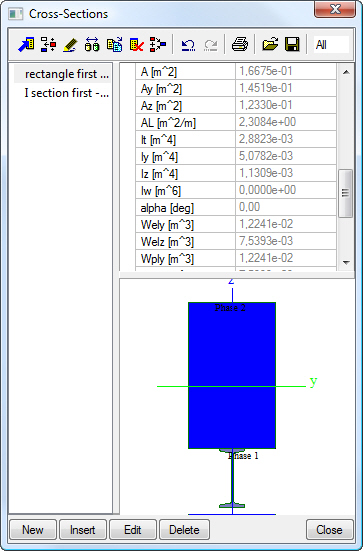The width and height of the screenshot is (363, 551).
Task: Click the Delete button
Action: click(184, 530)
